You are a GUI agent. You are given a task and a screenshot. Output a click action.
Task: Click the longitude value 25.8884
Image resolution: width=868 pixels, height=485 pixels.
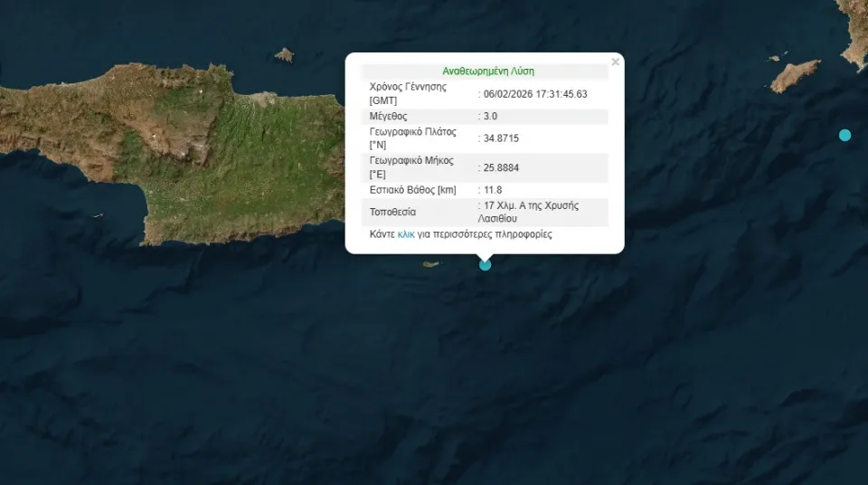pyautogui.click(x=501, y=166)
